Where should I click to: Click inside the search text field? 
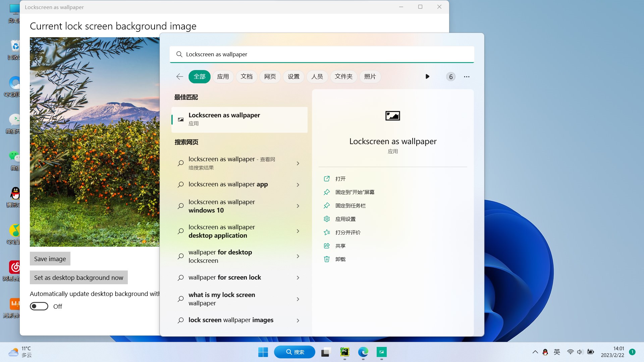point(322,54)
